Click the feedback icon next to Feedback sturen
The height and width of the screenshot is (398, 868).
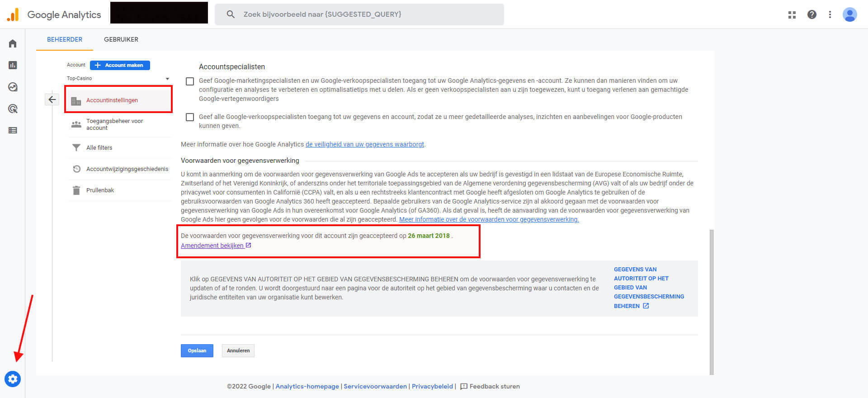pyautogui.click(x=463, y=386)
